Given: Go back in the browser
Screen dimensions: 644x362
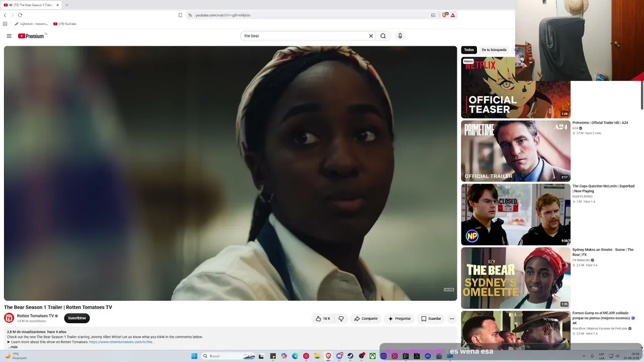Looking at the screenshot, I should [5, 15].
